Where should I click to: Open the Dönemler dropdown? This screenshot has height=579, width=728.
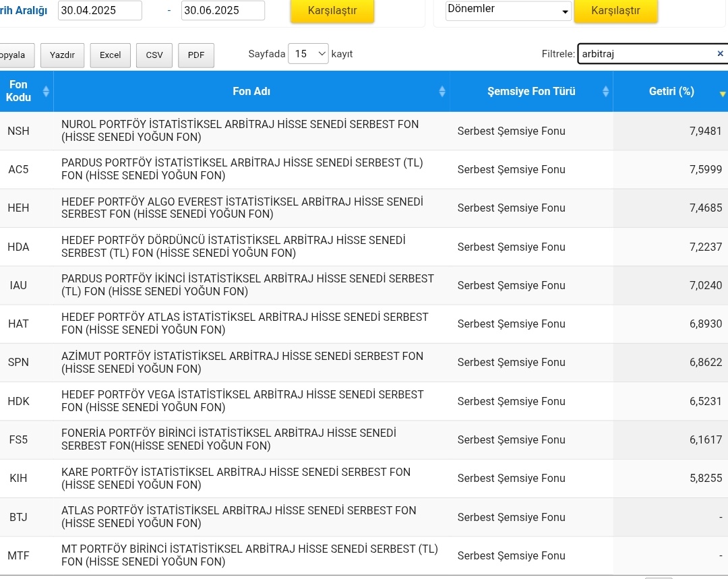(x=508, y=9)
